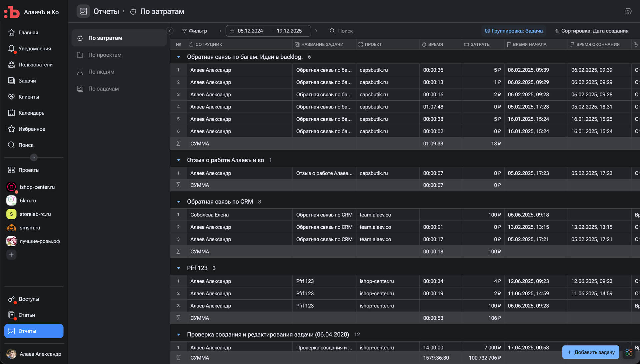The width and height of the screenshot is (640, 364).
Task: Collapse the Pfrf 123 group
Action: coord(179,268)
